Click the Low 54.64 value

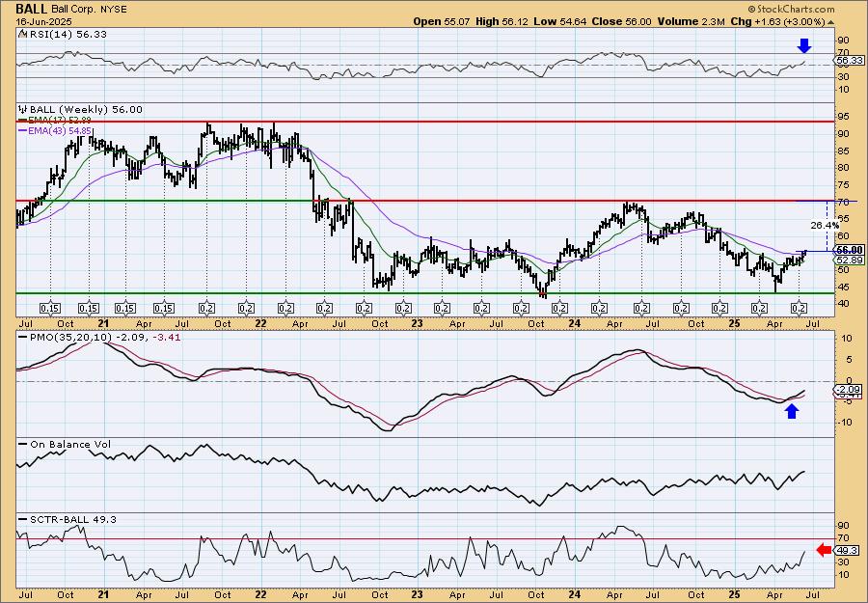coord(561,21)
